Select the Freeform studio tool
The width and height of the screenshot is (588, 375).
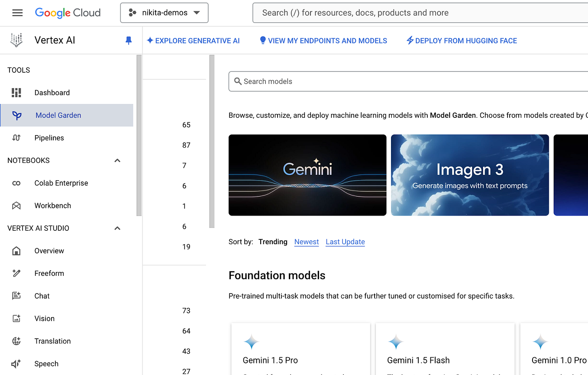pyautogui.click(x=49, y=273)
